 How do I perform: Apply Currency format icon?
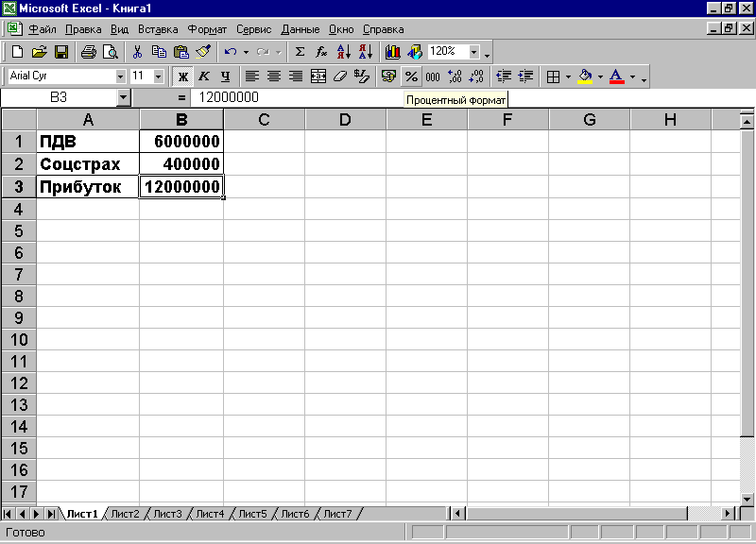[388, 76]
